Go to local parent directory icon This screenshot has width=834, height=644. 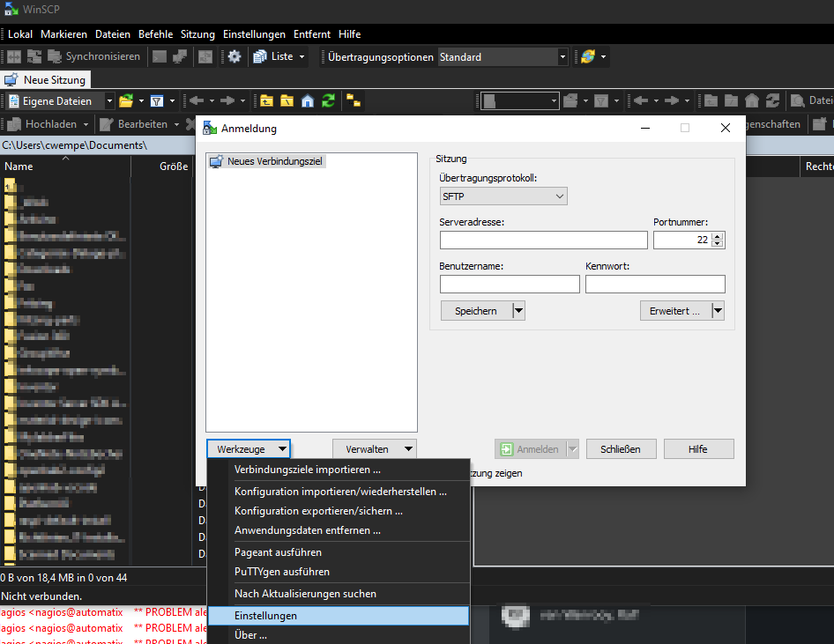tap(266, 101)
